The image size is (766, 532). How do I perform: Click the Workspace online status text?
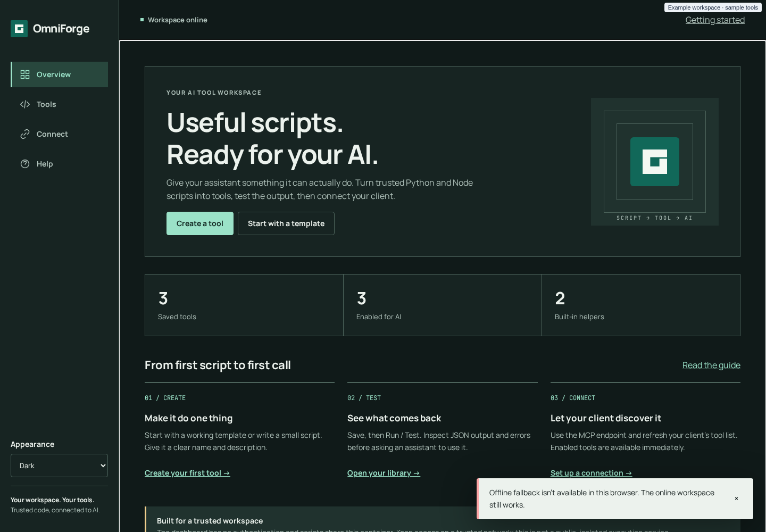pos(178,20)
